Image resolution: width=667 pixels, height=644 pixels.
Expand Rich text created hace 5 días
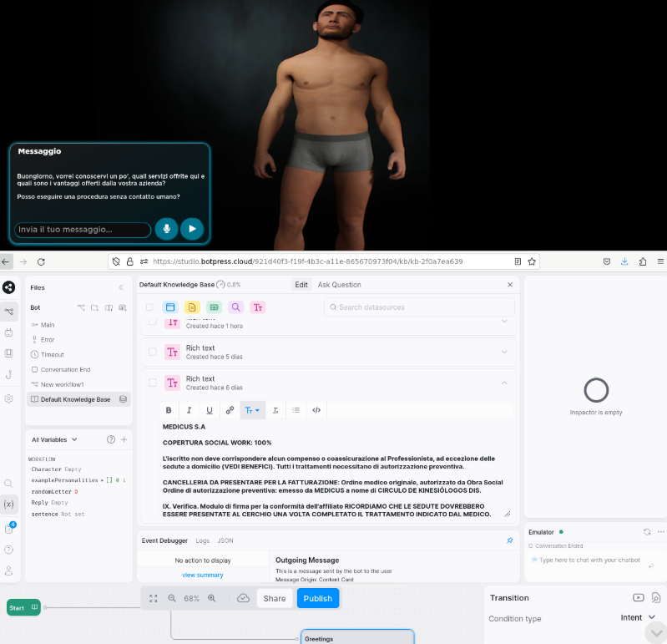tap(504, 352)
